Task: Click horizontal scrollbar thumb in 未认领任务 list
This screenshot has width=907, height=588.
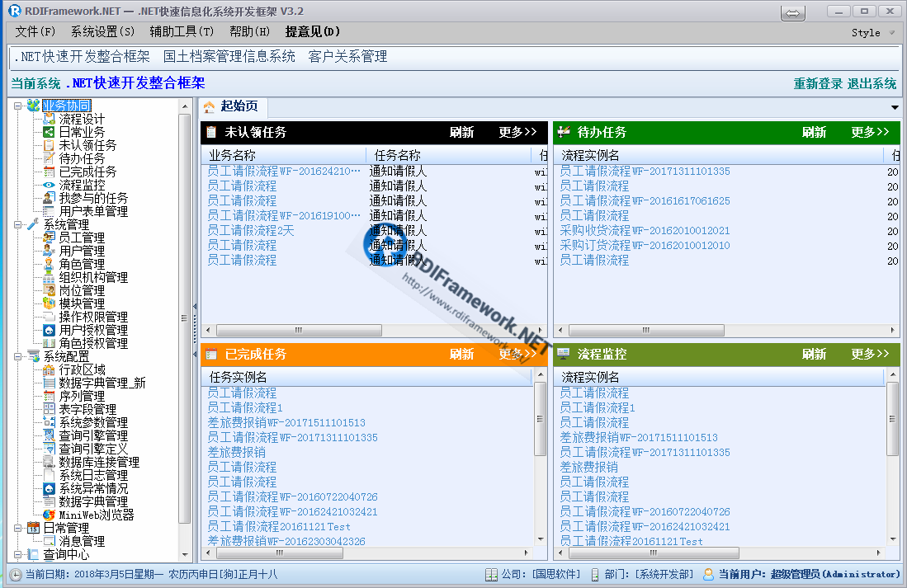Action: click(299, 330)
